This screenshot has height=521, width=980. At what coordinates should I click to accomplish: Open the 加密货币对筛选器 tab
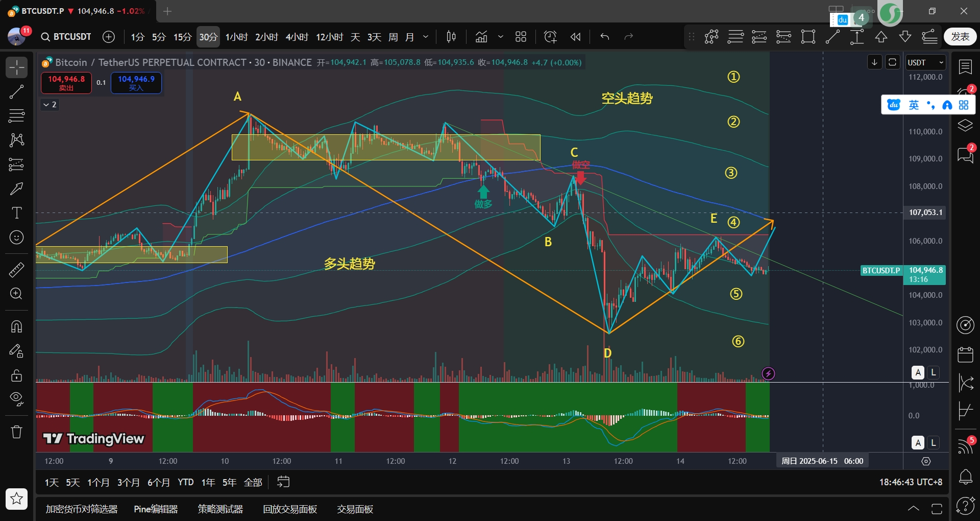coord(82,509)
